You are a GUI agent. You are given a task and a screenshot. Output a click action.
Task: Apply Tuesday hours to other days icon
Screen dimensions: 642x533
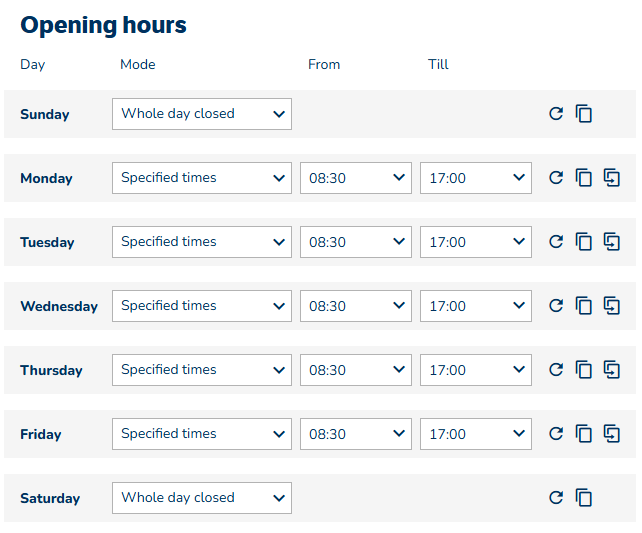pos(612,242)
